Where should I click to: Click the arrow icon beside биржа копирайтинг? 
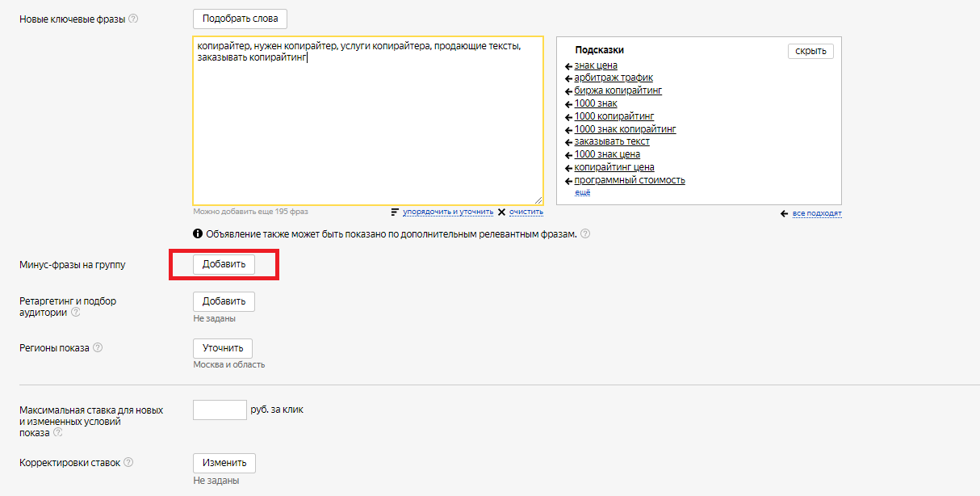[568, 91]
